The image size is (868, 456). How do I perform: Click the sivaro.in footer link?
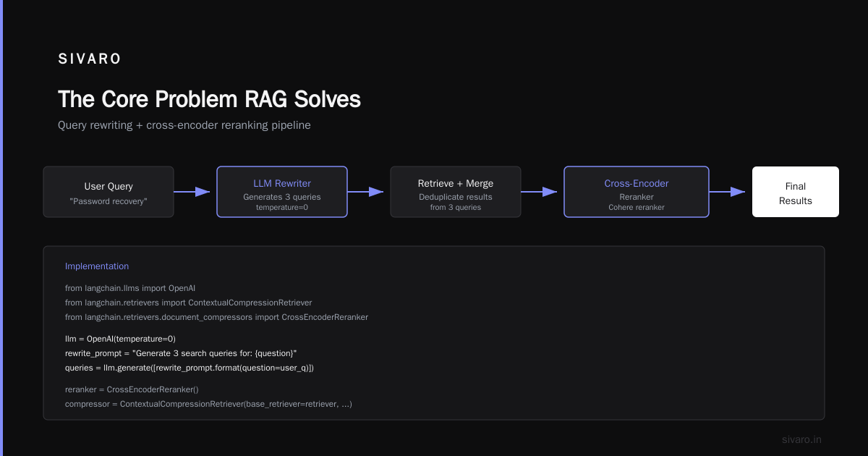pyautogui.click(x=801, y=439)
